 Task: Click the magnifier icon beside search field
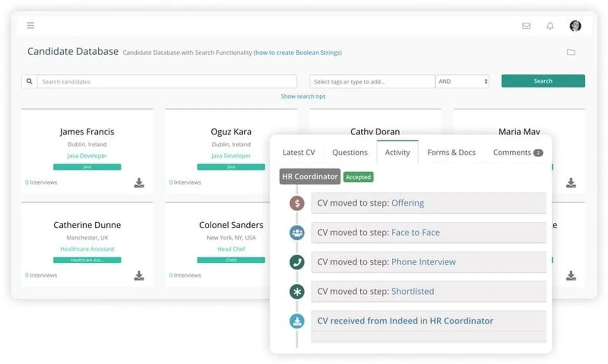(29, 82)
